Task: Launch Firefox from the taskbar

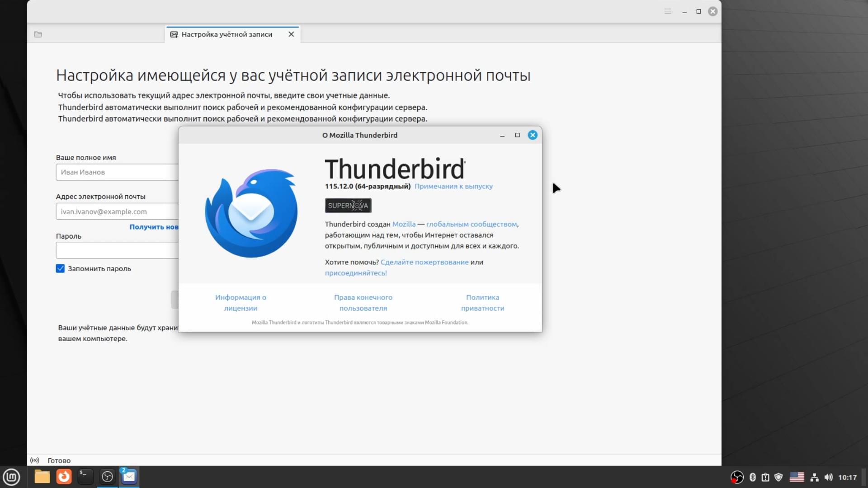Action: 64,477
